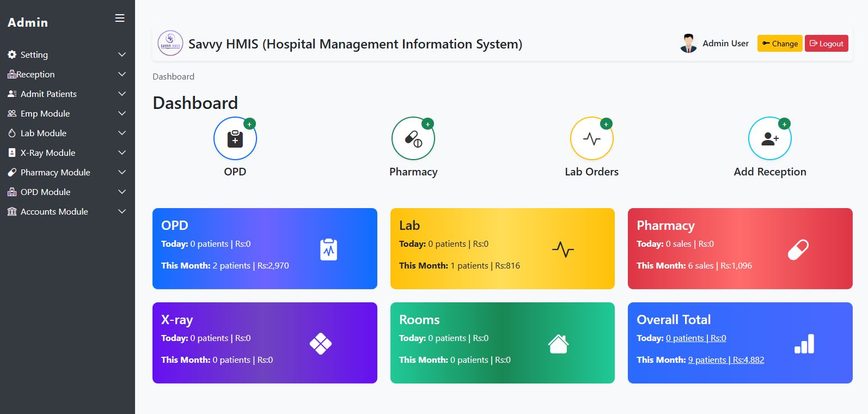868x414 pixels.
Task: Open the Pharmacy pills quick-action icon
Action: point(413,138)
